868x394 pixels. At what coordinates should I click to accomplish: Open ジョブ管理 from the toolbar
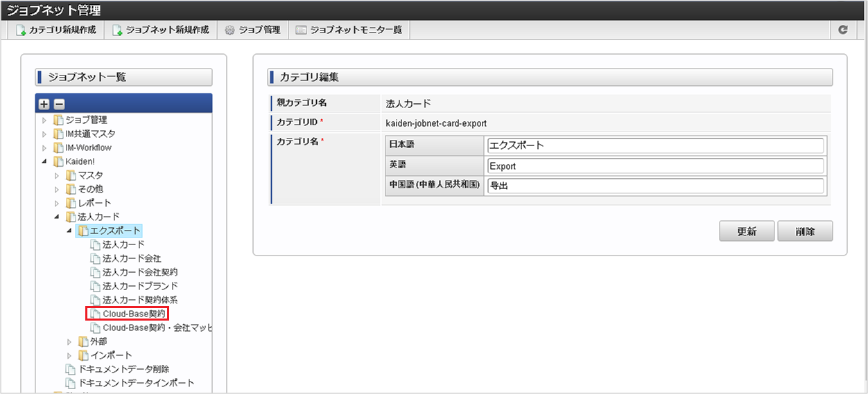pyautogui.click(x=252, y=30)
